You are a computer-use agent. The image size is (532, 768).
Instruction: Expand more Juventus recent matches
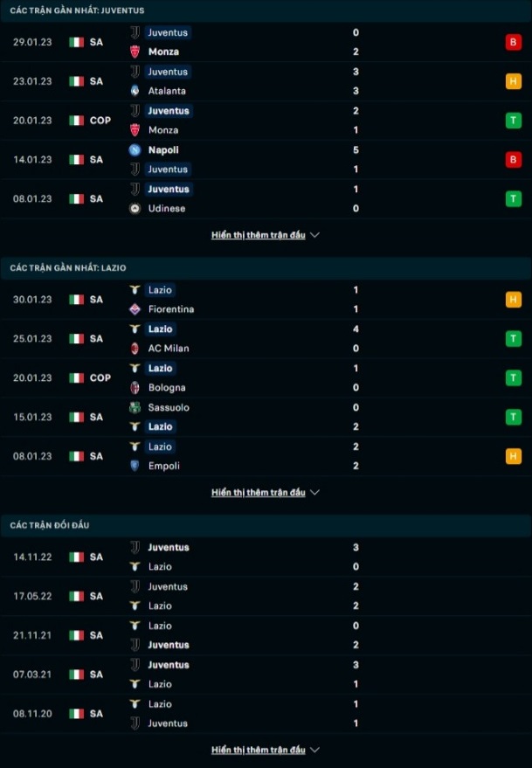point(265,234)
